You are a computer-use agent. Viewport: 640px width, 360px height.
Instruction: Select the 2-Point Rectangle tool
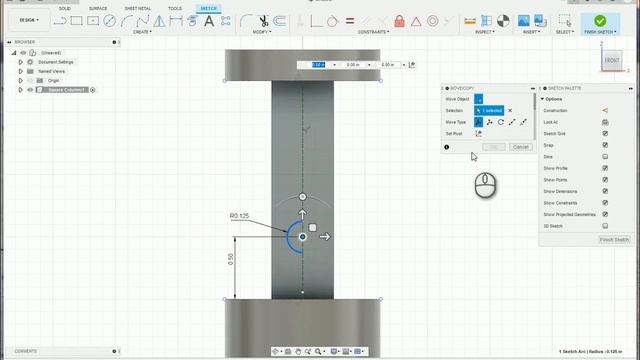pyautogui.click(x=76, y=20)
